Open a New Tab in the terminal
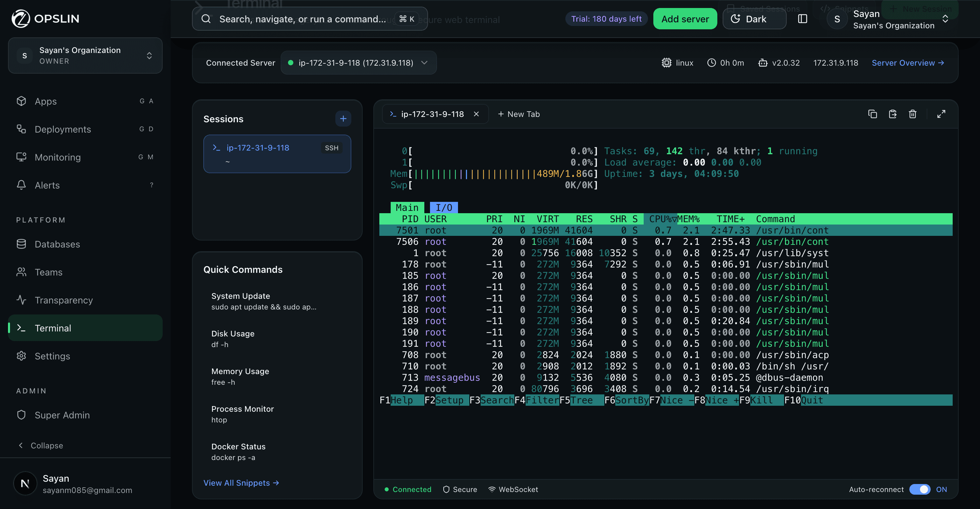 (519, 114)
